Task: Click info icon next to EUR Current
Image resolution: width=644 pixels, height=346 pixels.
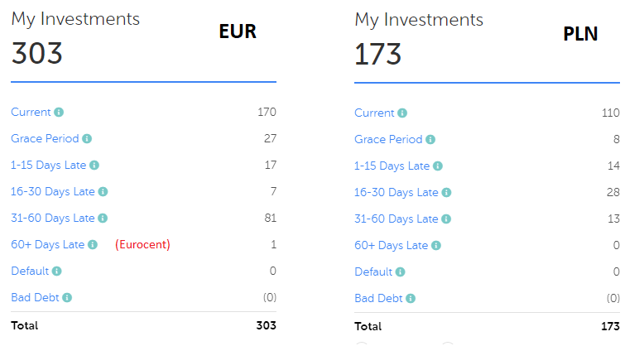Action: point(59,113)
